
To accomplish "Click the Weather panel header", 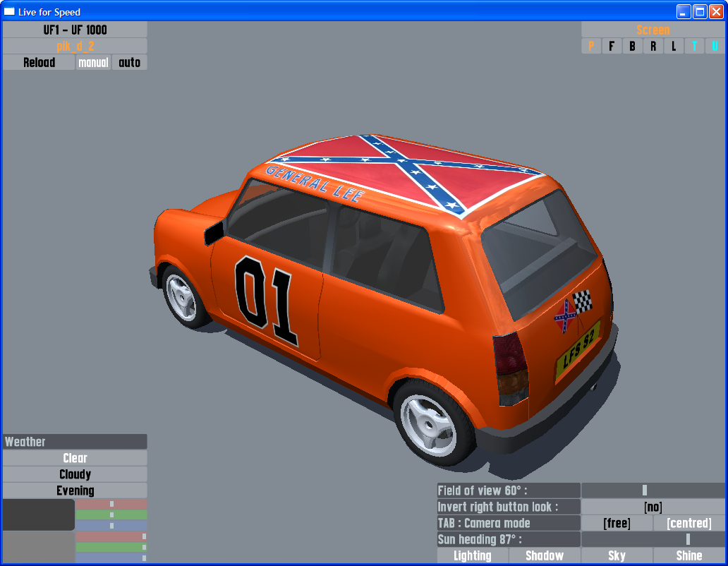I will click(x=75, y=442).
